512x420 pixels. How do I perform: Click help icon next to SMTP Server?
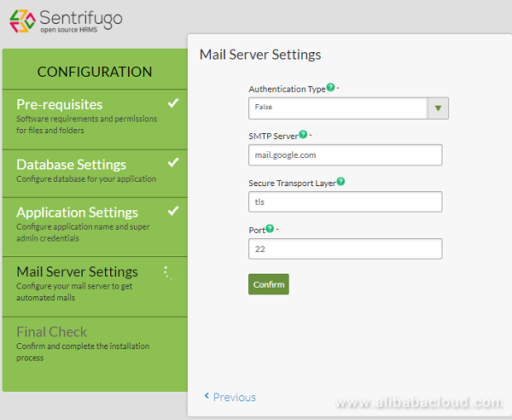[x=303, y=134]
